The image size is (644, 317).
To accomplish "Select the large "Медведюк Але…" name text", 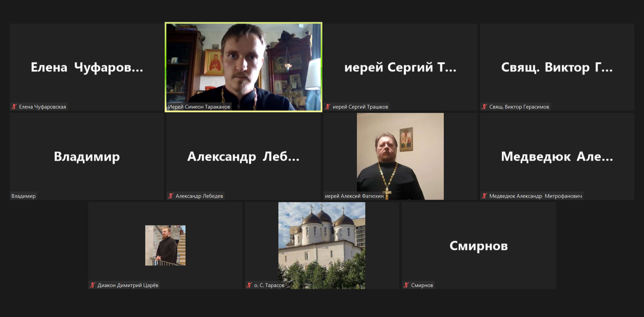I will click(x=557, y=156).
